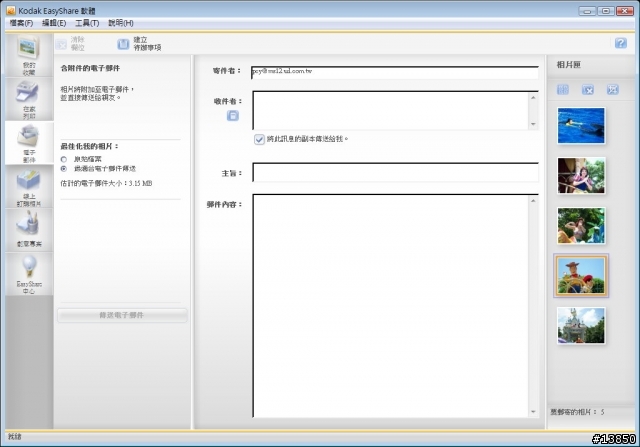Click the Kodak EasyShare title bar app icon

[11, 11]
